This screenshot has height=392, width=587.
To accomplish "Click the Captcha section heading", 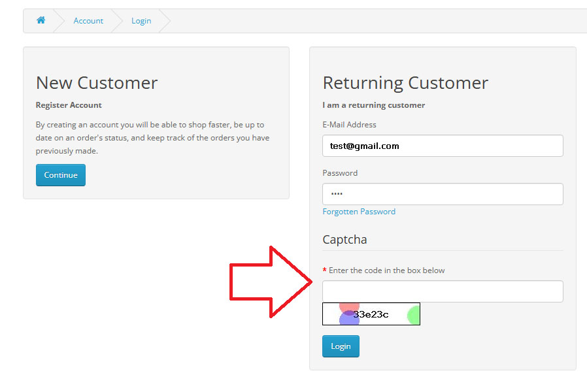I will (344, 239).
